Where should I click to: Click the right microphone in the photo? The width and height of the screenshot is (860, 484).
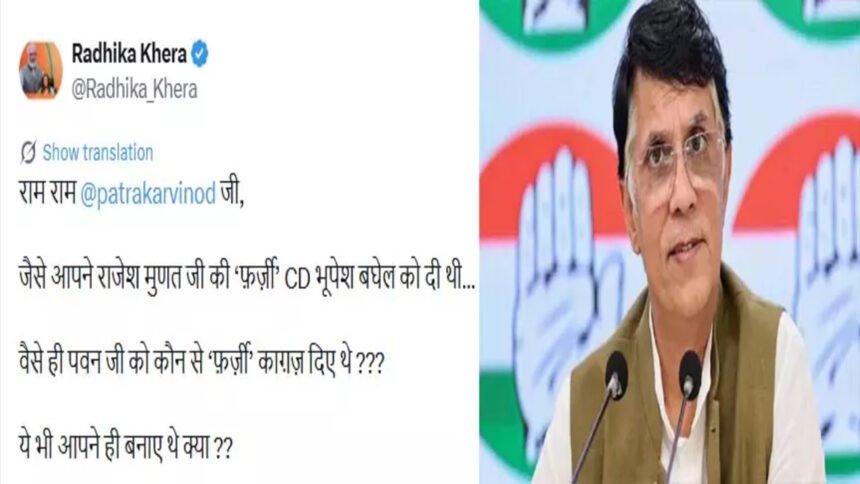(x=689, y=374)
